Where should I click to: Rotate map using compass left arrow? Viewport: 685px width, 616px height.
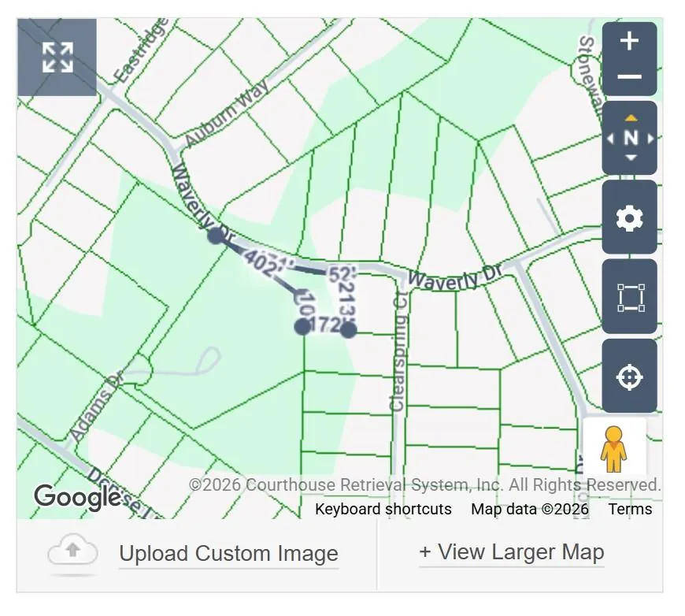[x=610, y=139]
